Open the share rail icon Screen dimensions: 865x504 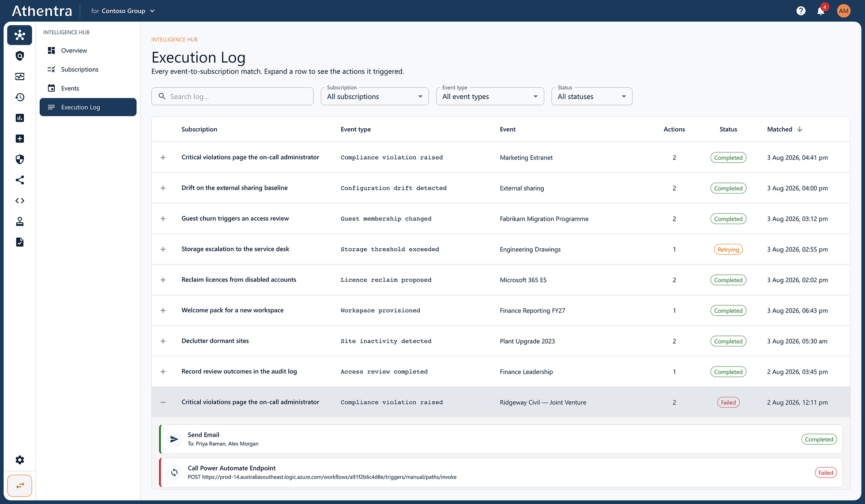coord(19,180)
